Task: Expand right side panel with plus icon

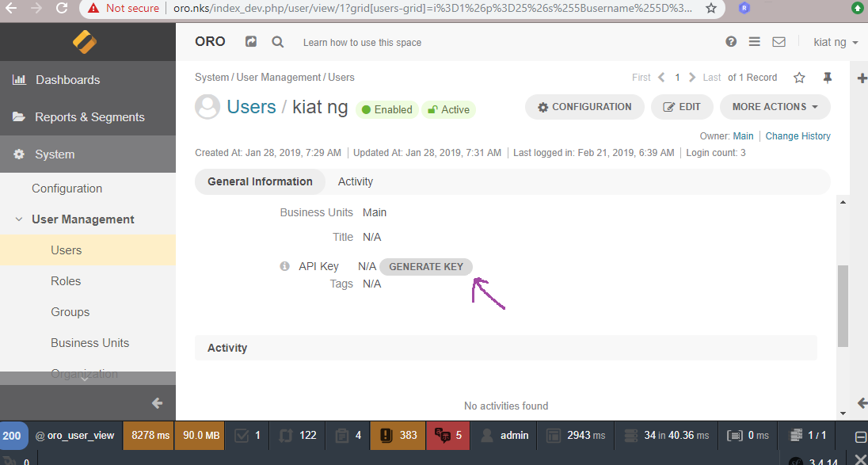Action: tap(862, 78)
